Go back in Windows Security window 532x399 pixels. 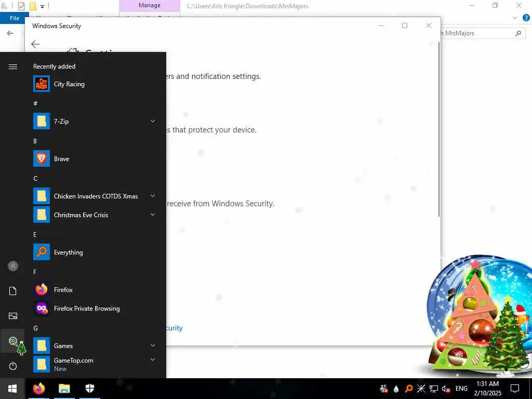coord(35,44)
